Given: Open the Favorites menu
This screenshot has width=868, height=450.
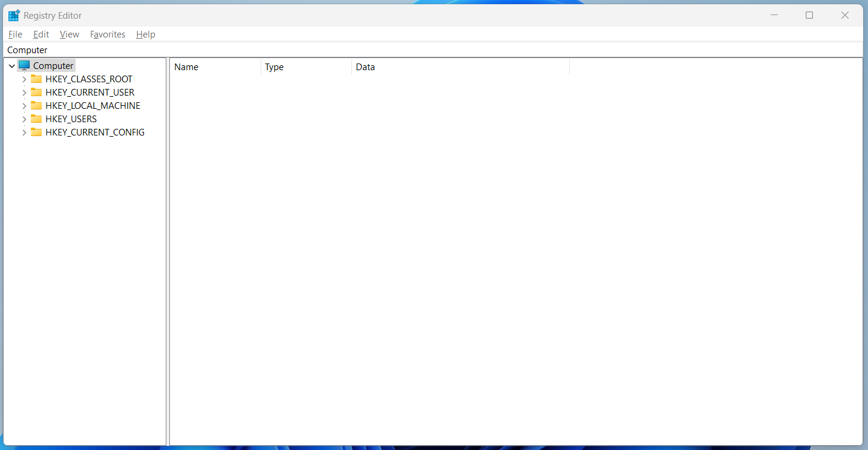Looking at the screenshot, I should point(108,34).
